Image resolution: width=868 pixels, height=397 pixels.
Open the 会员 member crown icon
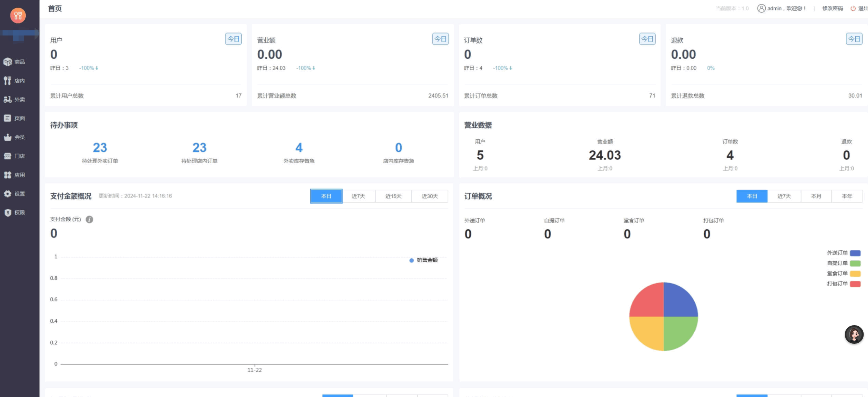tap(8, 137)
